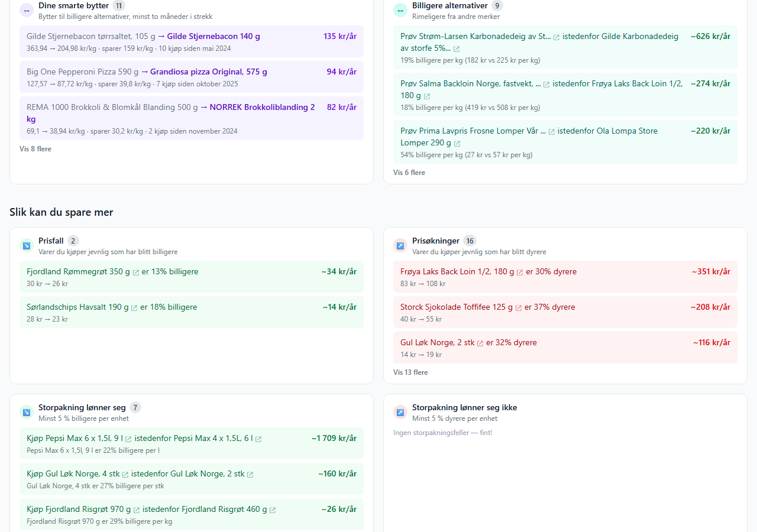757x532 pixels.
Task: Click the Billigere alternativer section icon
Action: tap(400, 10)
